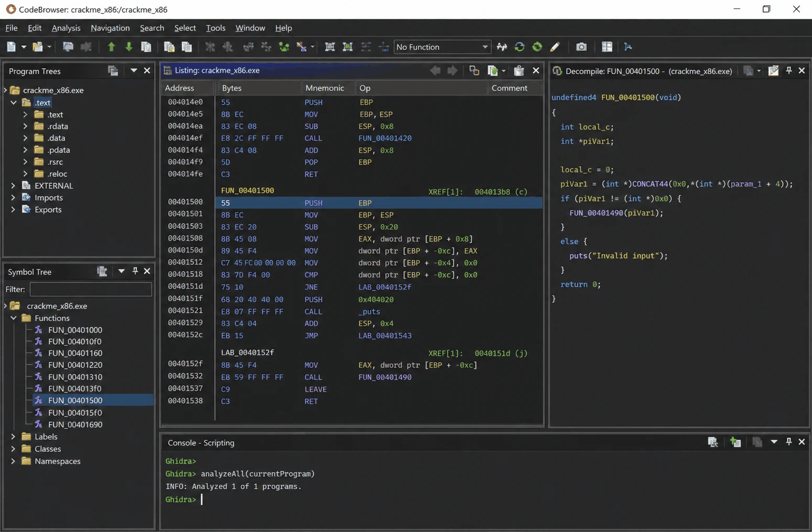This screenshot has width=812, height=532.
Task: Open the Search menu
Action: pos(152,28)
